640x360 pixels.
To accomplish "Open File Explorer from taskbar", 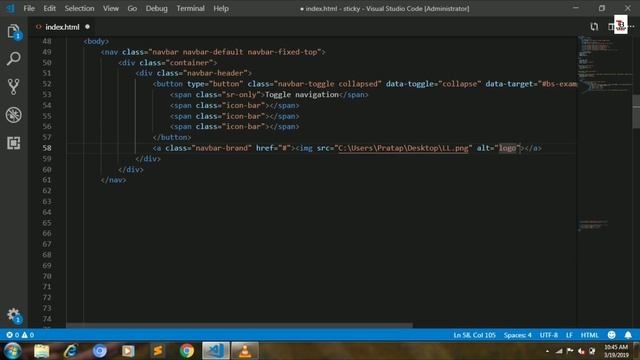I will tap(41, 351).
